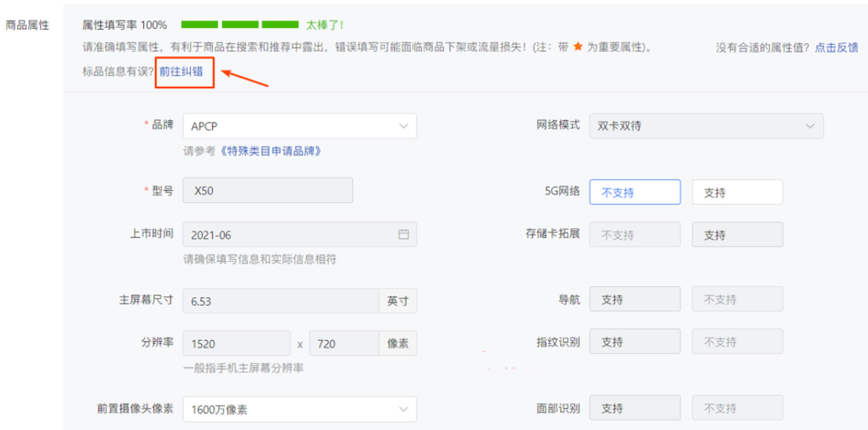868x430 pixels.
Task: Select 不支持 option for 指纹识别
Action: (737, 342)
